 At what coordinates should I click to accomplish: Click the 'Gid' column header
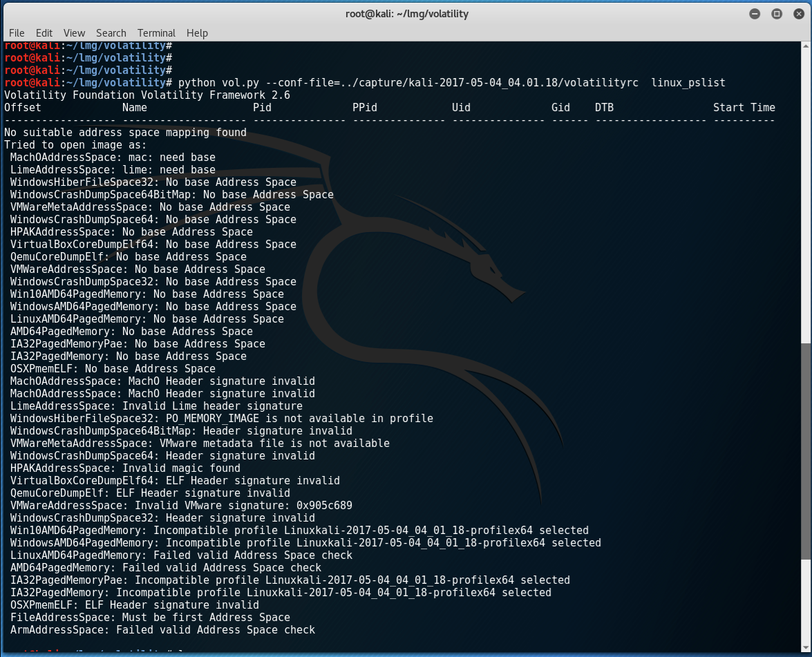(x=560, y=108)
